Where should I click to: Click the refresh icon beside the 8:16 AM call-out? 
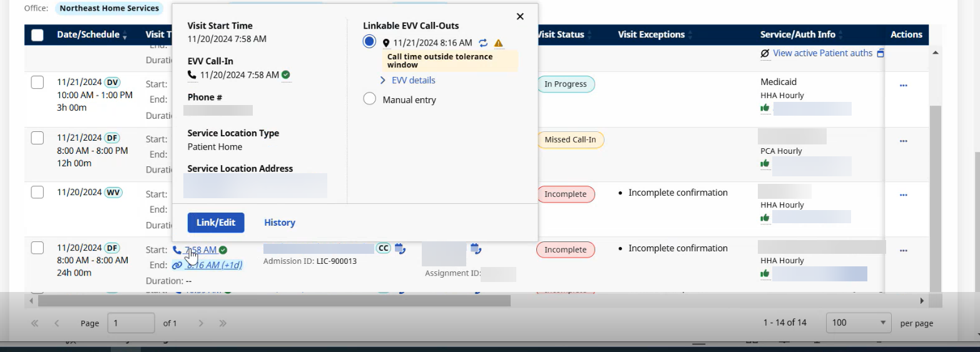483,43
